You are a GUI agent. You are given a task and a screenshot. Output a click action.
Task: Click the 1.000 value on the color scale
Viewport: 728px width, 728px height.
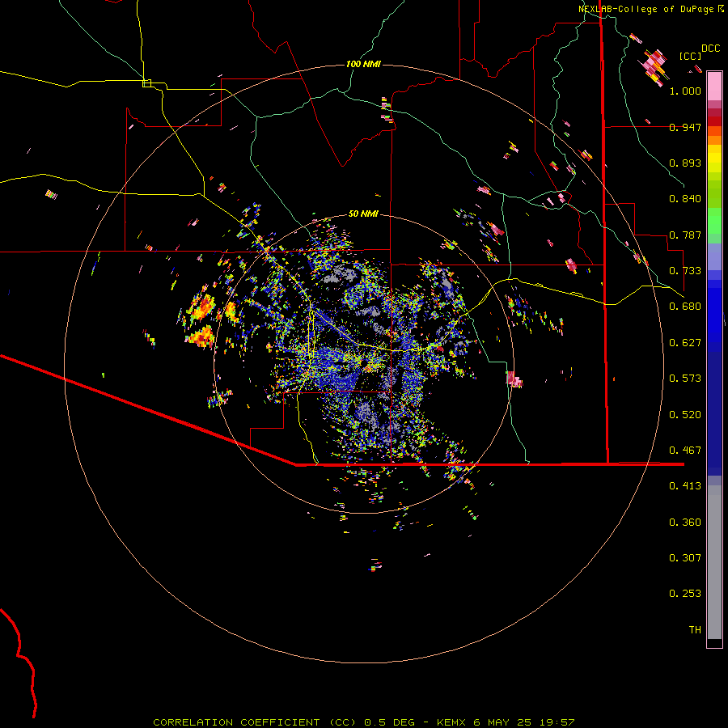click(685, 91)
